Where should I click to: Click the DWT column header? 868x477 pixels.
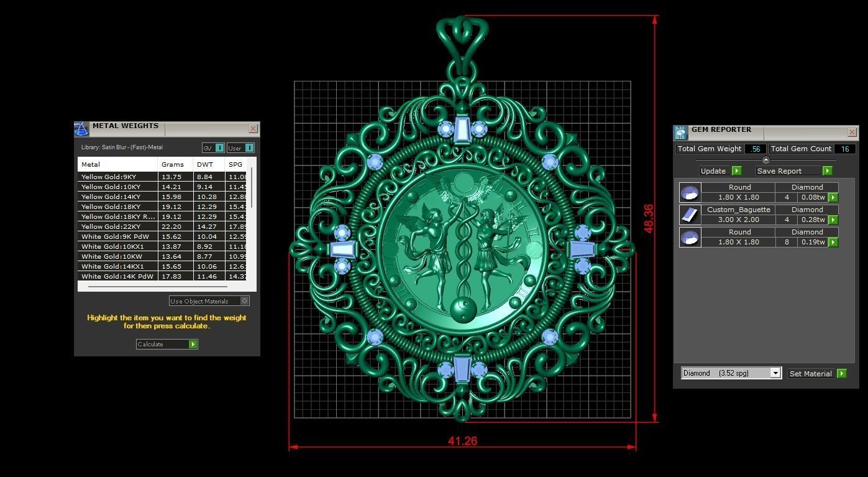point(209,164)
